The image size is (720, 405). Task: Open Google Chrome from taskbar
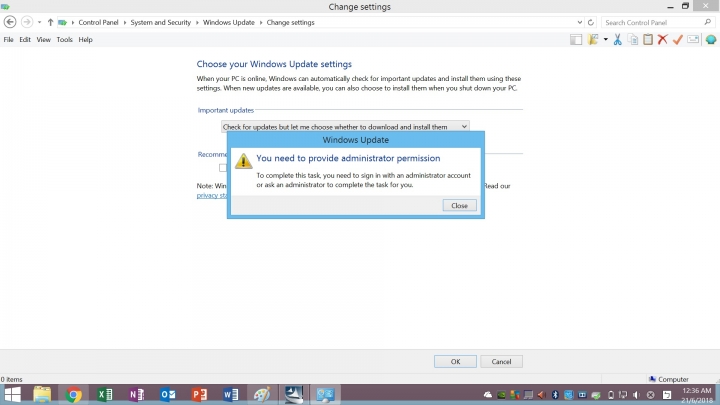(73, 394)
